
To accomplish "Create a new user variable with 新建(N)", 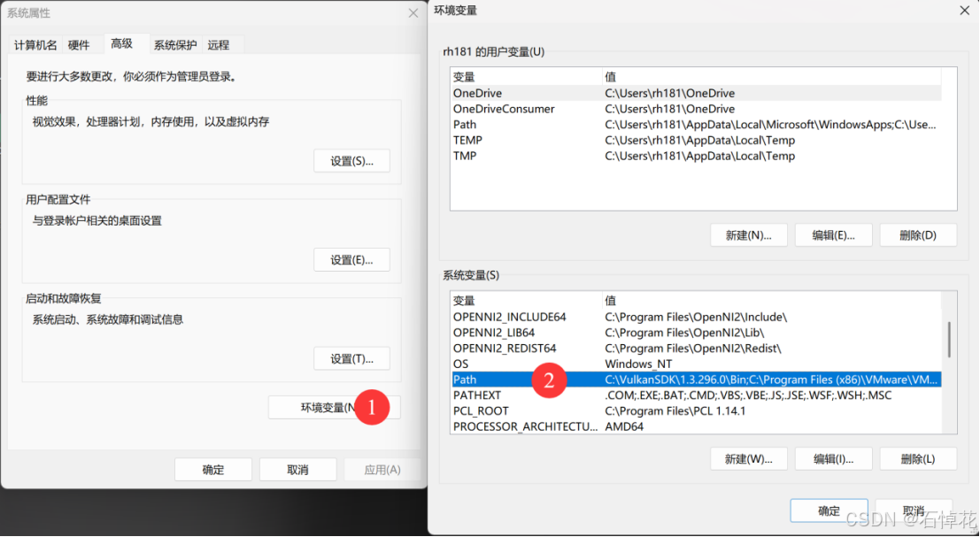I will tap(749, 234).
